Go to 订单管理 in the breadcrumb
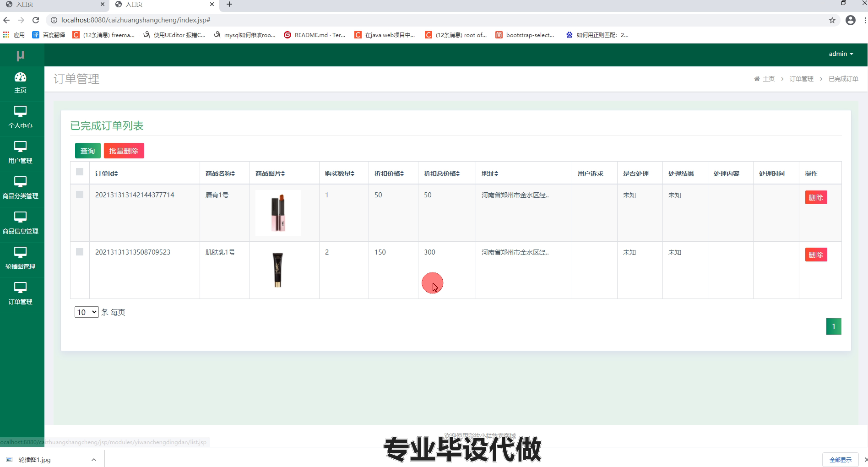The width and height of the screenshot is (868, 467). [x=802, y=79]
